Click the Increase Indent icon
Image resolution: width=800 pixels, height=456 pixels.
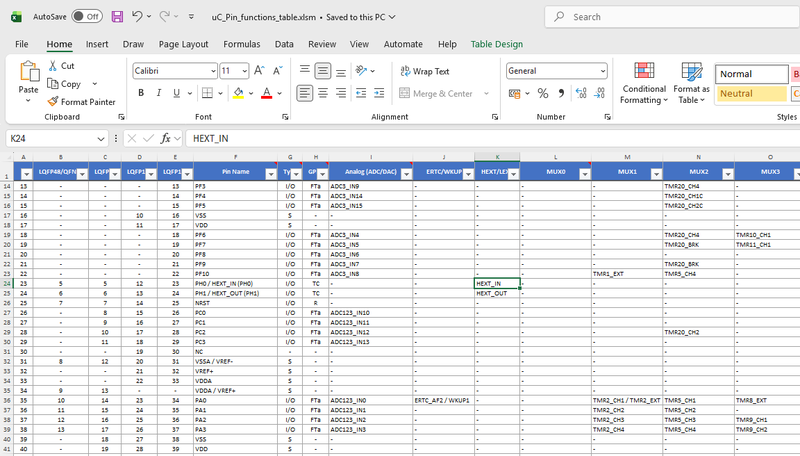(379, 93)
